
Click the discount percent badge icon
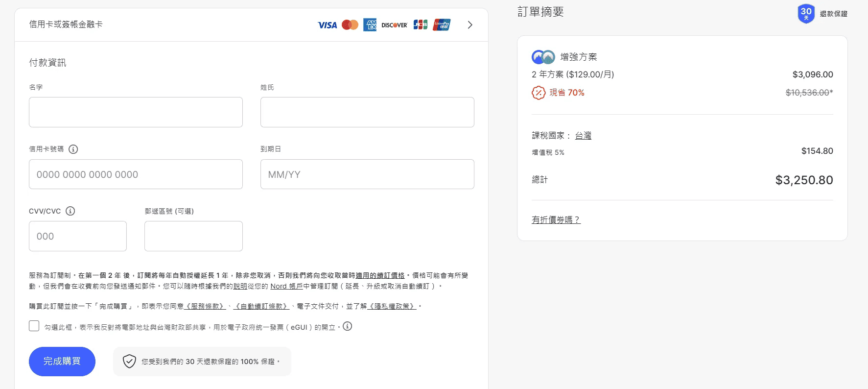[538, 93]
